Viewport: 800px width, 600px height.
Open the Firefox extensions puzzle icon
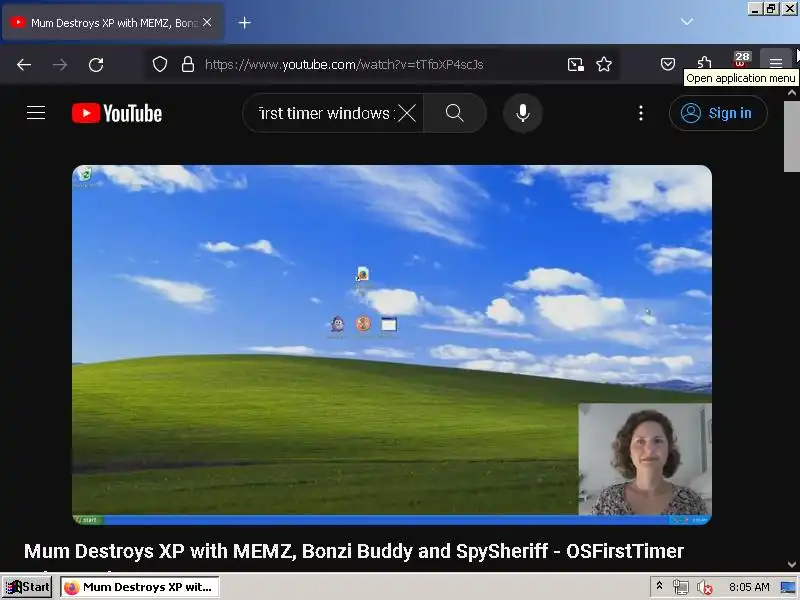coord(704,63)
